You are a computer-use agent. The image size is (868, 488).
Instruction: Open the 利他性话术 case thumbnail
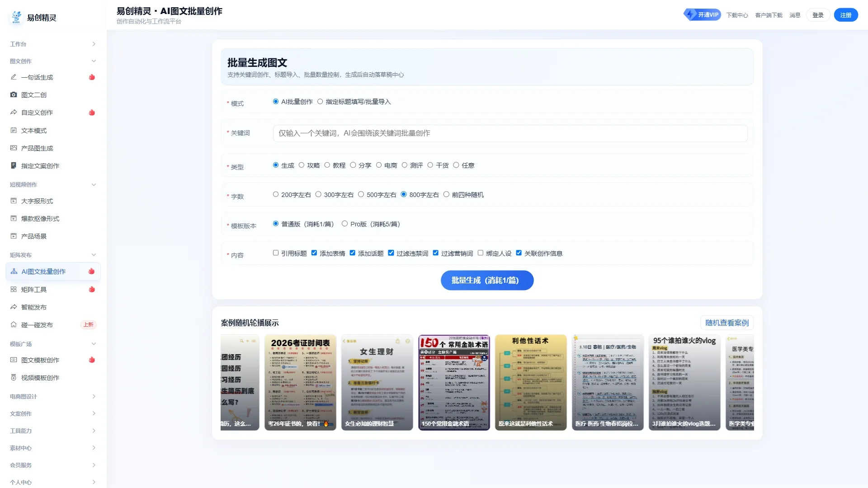(531, 382)
